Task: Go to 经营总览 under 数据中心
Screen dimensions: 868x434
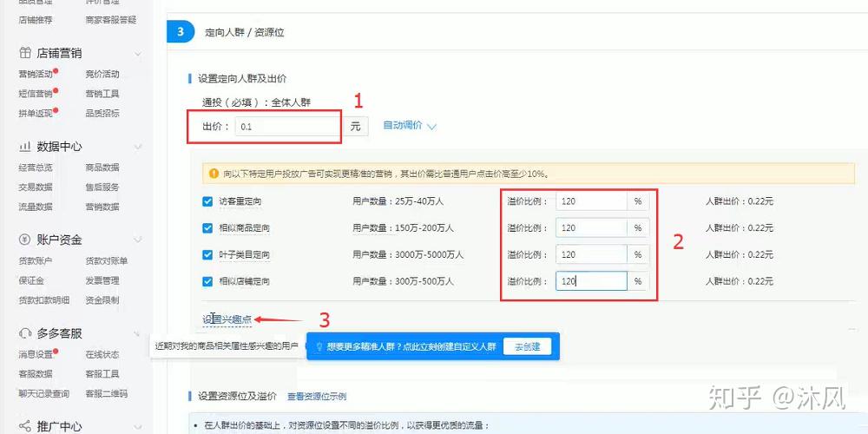Action: point(36,168)
